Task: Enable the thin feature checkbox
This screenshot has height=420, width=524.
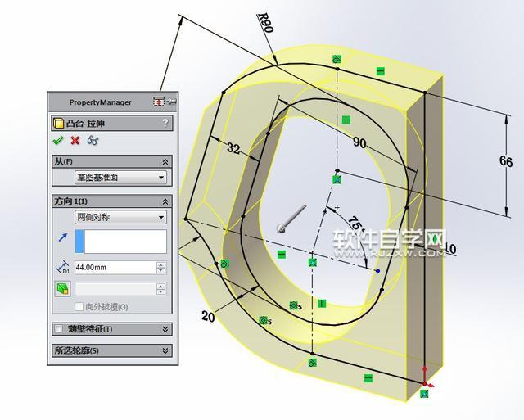Action: 58,329
